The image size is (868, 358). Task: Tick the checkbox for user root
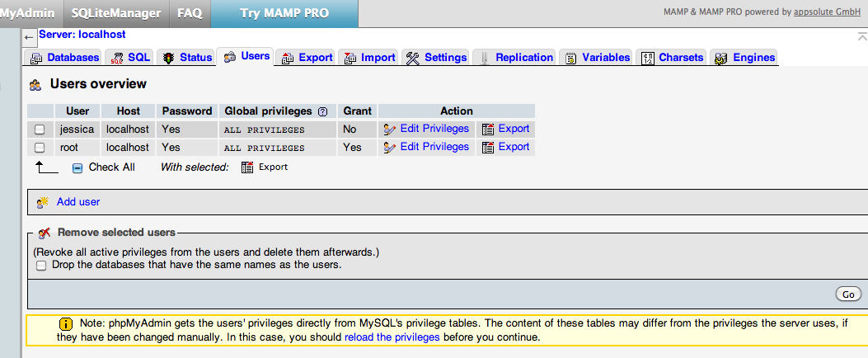click(40, 148)
